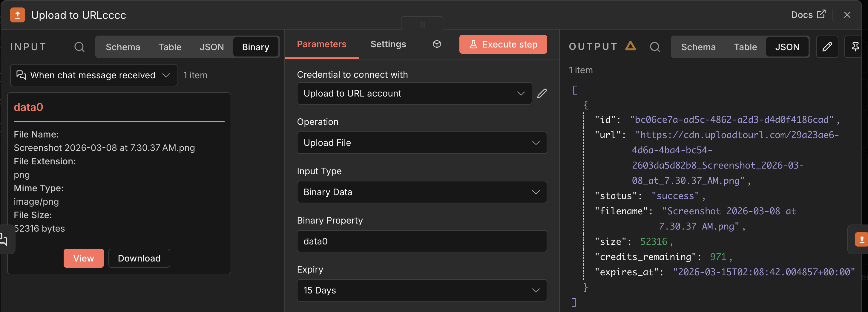Expand the Operation dropdown Upload File
Screen dimensions: 868x312
pyautogui.click(x=421, y=143)
